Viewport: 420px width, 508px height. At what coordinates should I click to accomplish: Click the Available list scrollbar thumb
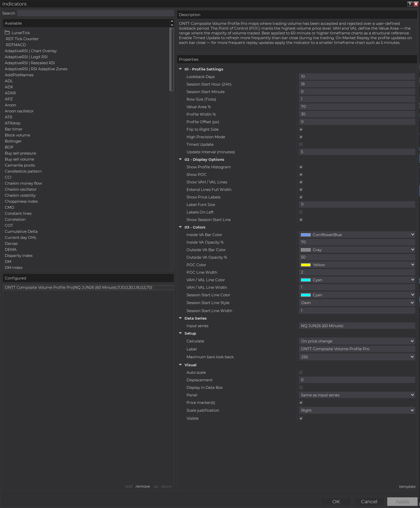pyautogui.click(x=172, y=59)
